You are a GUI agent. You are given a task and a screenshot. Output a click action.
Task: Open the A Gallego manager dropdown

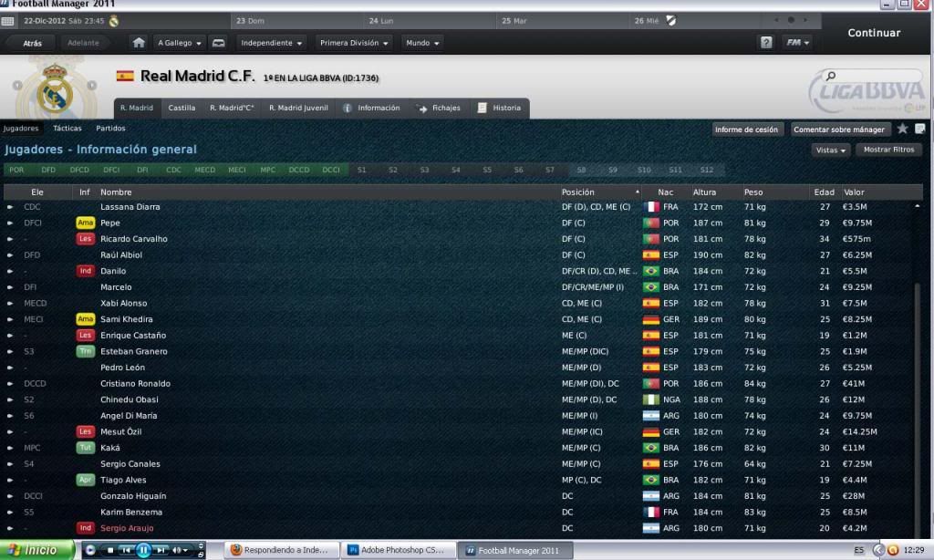click(x=180, y=43)
